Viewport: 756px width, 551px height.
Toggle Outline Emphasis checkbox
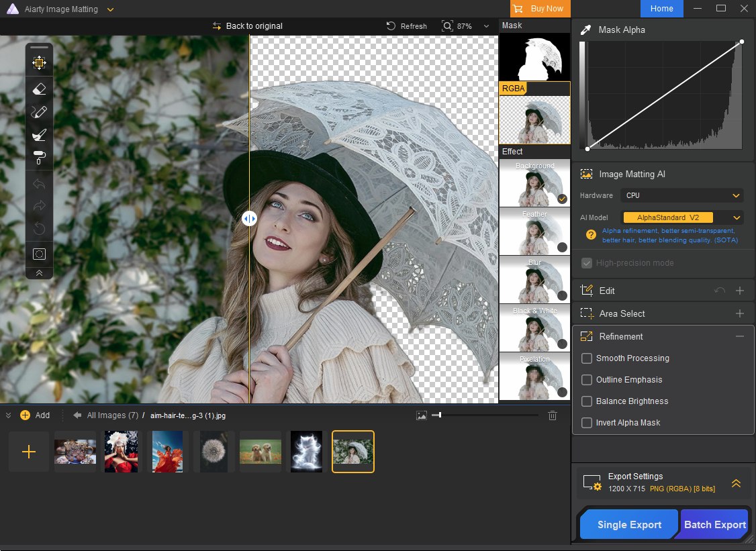[587, 380]
